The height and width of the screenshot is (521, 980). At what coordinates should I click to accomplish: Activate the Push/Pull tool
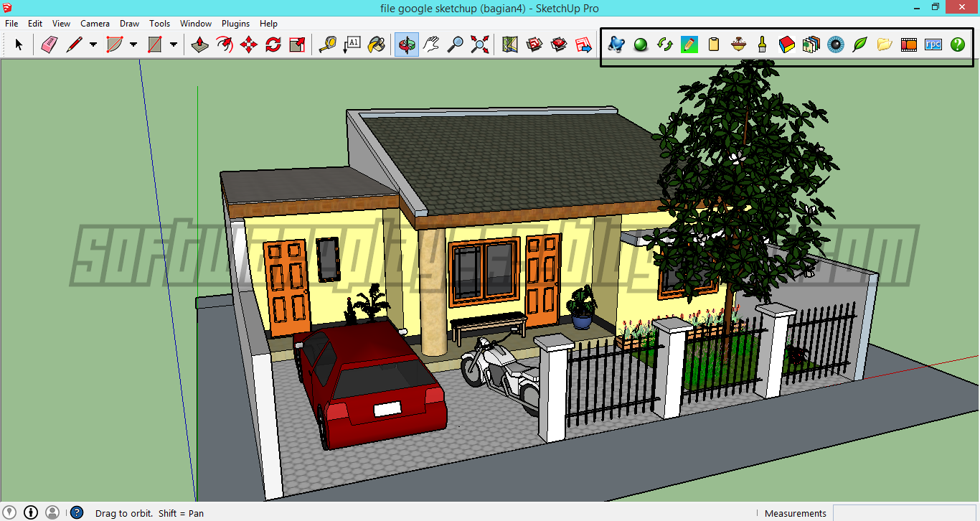coord(200,44)
